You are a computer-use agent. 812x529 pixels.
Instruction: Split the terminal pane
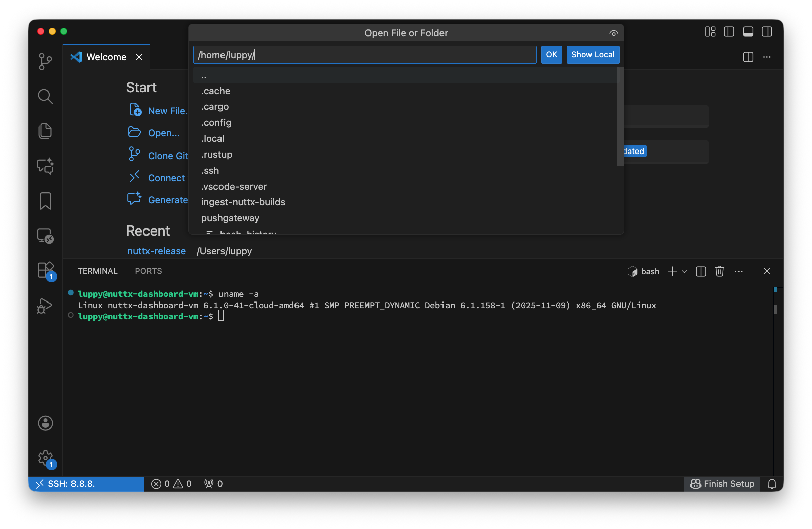pos(701,271)
